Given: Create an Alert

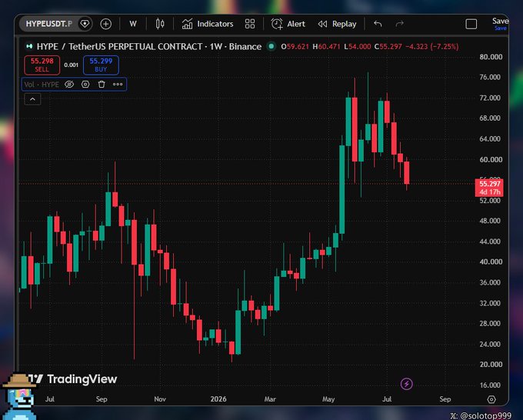Looking at the screenshot, I should (x=288, y=24).
